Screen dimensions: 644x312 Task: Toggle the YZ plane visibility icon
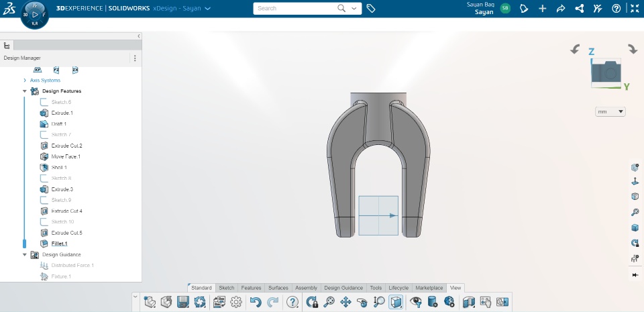coord(56,70)
